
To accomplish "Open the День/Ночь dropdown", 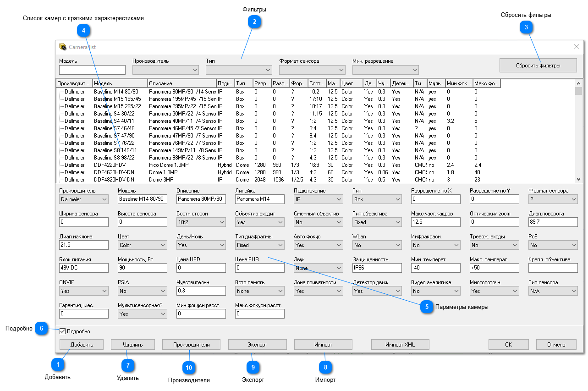I will 201,245.
